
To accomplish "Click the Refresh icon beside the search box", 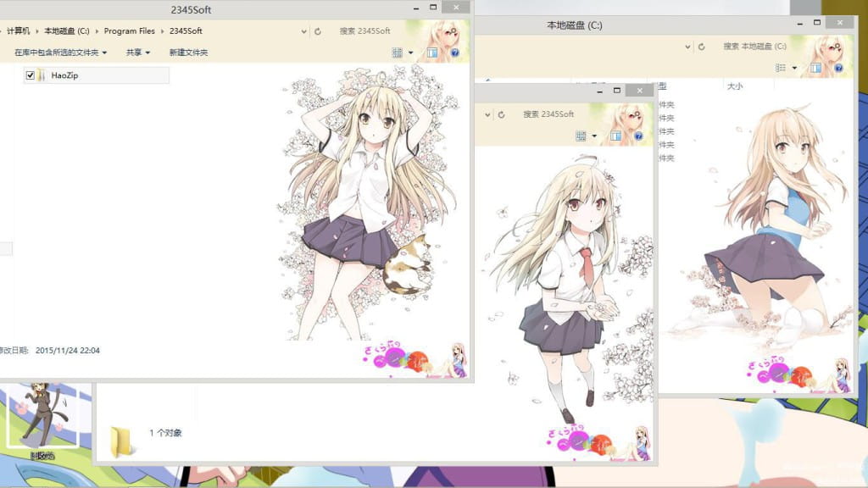I will pos(318,31).
